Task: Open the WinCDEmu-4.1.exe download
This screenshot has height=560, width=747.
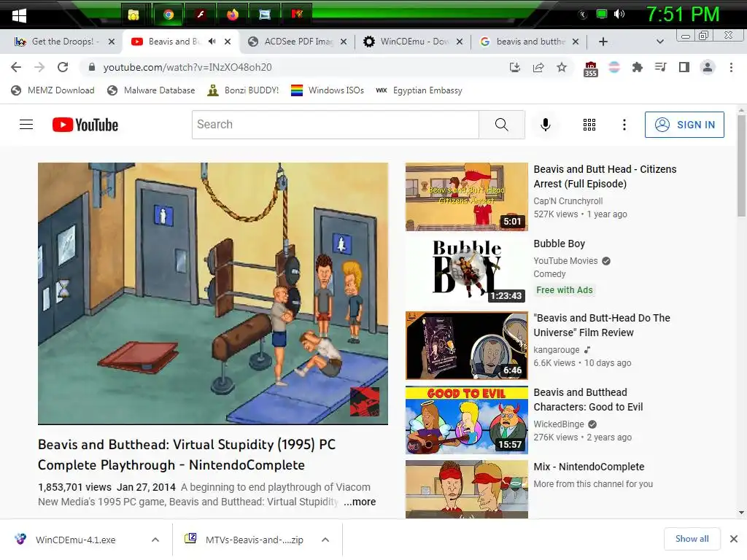Action: [75, 540]
